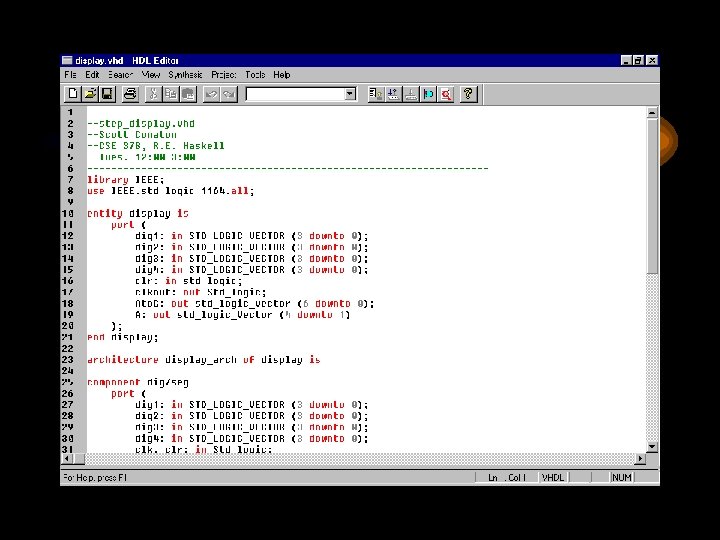Click the vertical scrollbar down arrow
The image size is (720, 540).
652,447
